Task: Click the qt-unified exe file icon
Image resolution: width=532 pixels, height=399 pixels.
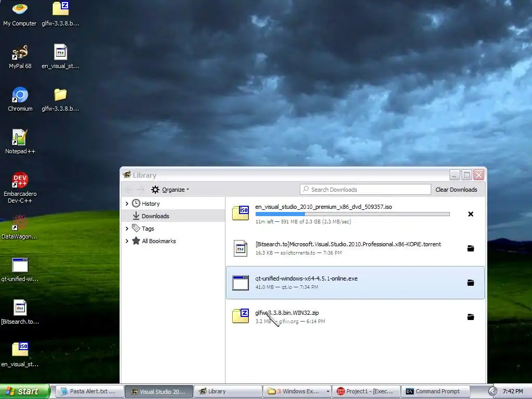Action: pyautogui.click(x=241, y=283)
